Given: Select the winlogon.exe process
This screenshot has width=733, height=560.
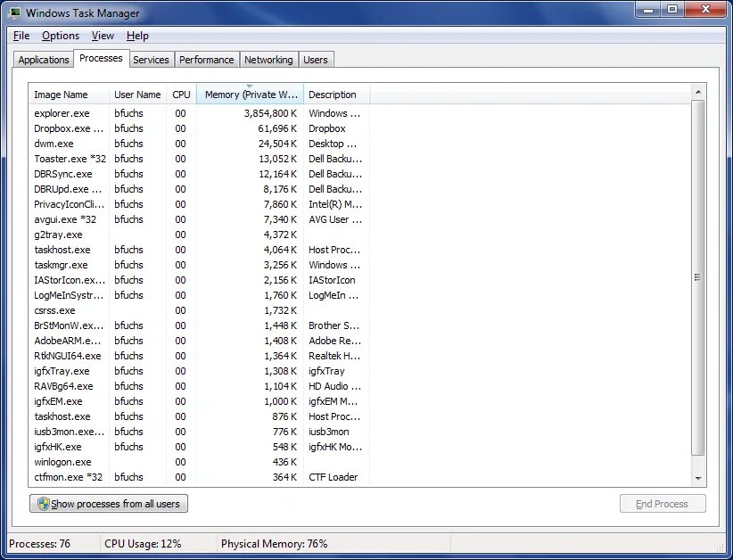Looking at the screenshot, I should pos(200,462).
